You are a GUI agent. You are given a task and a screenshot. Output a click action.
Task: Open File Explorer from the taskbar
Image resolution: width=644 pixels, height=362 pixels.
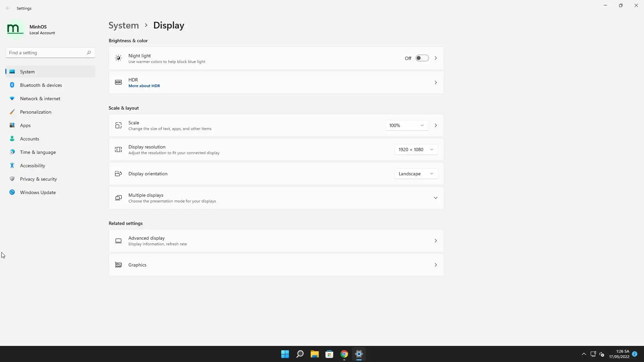pyautogui.click(x=314, y=354)
